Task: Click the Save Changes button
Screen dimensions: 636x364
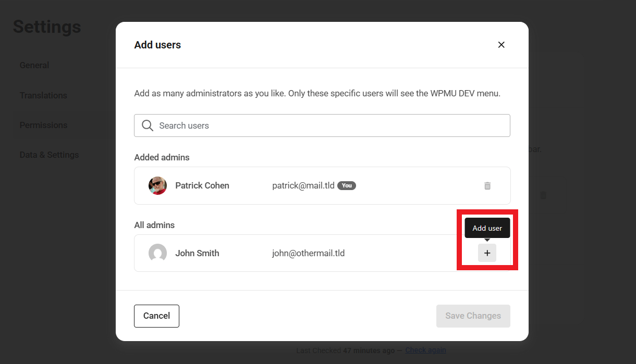Action: pos(473,316)
